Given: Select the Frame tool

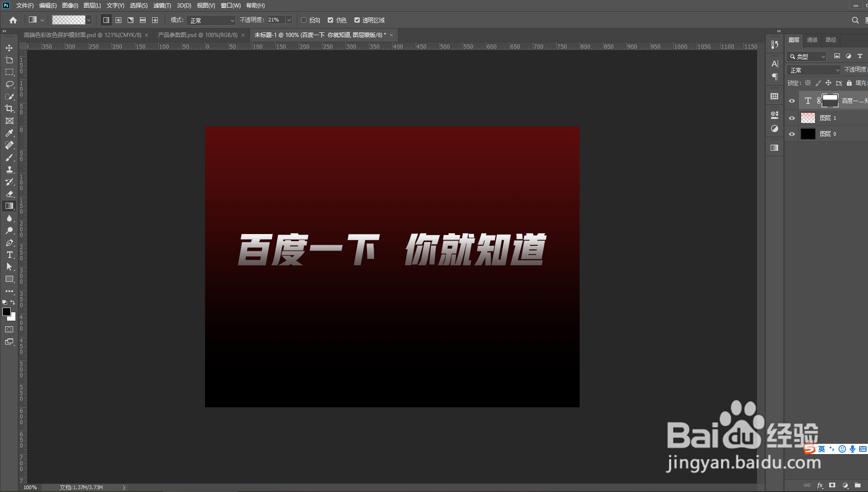Looking at the screenshot, I should pos(9,121).
